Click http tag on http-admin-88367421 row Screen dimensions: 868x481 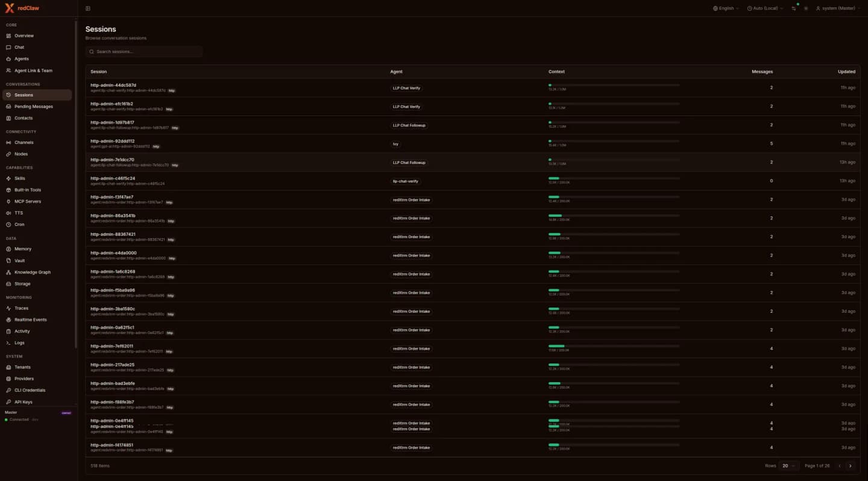tap(171, 240)
